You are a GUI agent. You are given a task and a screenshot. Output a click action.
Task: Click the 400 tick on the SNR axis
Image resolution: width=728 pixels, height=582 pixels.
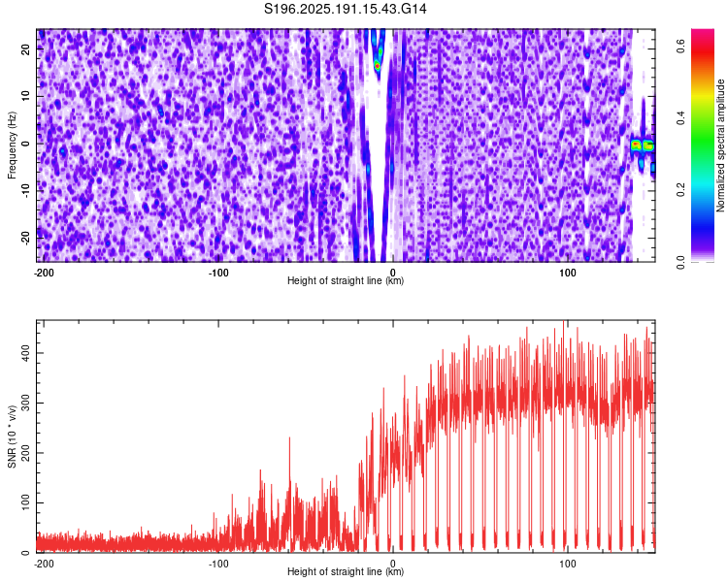pos(26,354)
